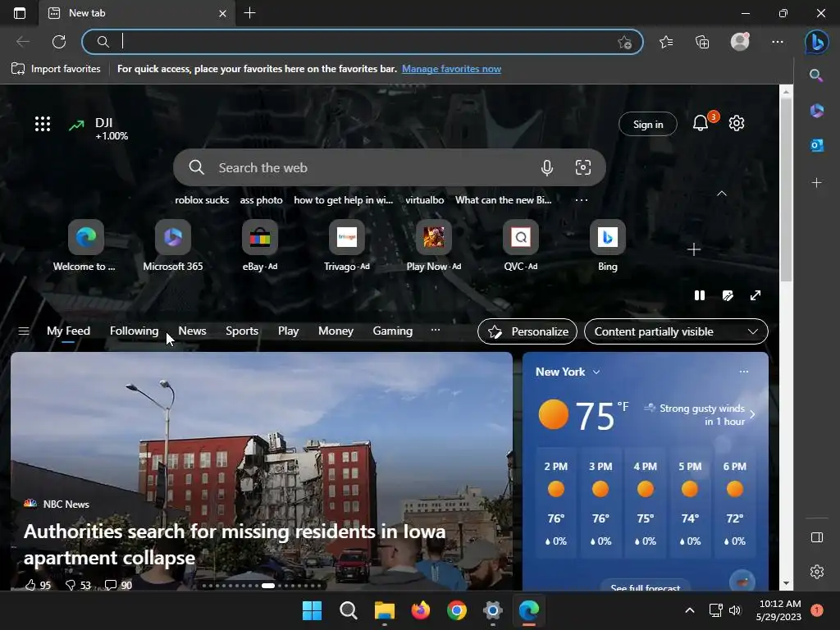The width and height of the screenshot is (840, 630).
Task: Open the feed hamburger menu
Action: tap(24, 331)
